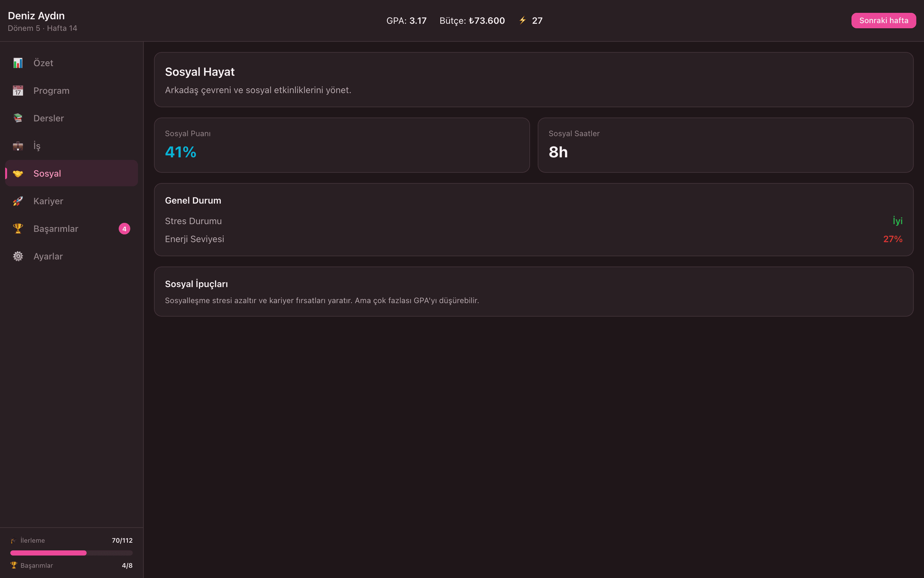This screenshot has width=924, height=578.
Task: Click the GPA: 3.17 stat
Action: tap(406, 21)
